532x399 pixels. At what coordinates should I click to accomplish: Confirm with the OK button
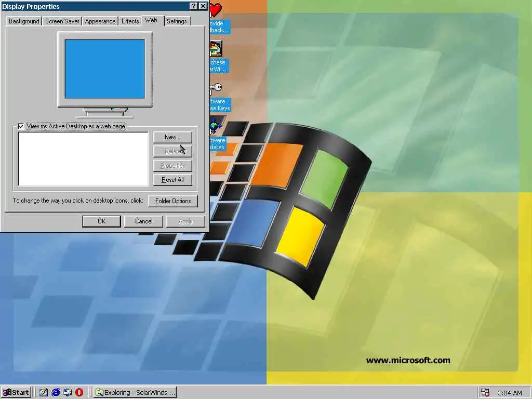coord(101,221)
